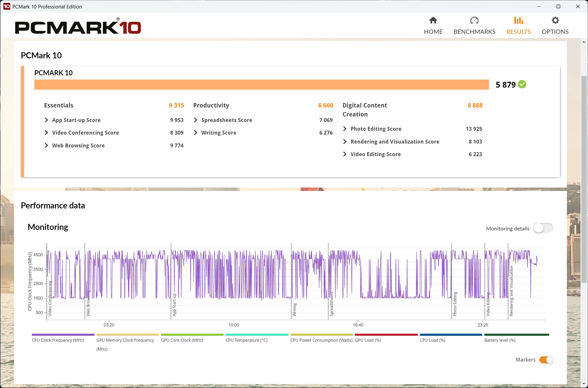Screen dimensions: 588x388
Task: Turn off the Markers toggle
Action: (546, 359)
